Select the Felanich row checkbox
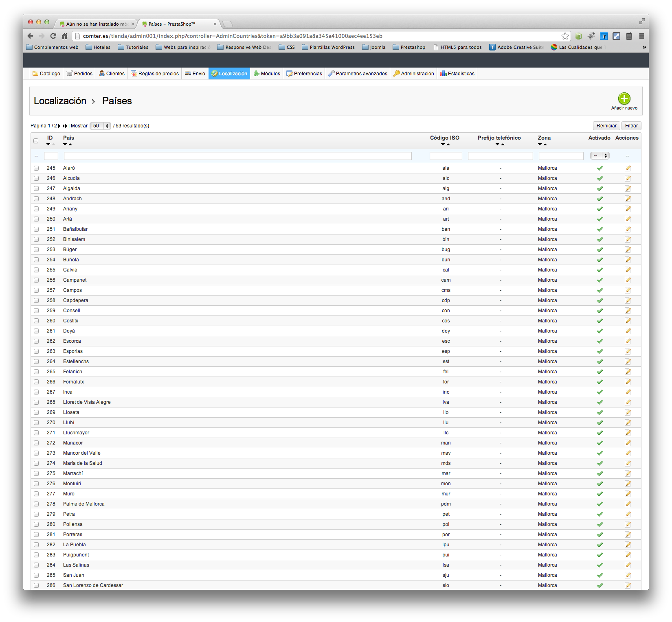The width and height of the screenshot is (672, 622). 36,372
